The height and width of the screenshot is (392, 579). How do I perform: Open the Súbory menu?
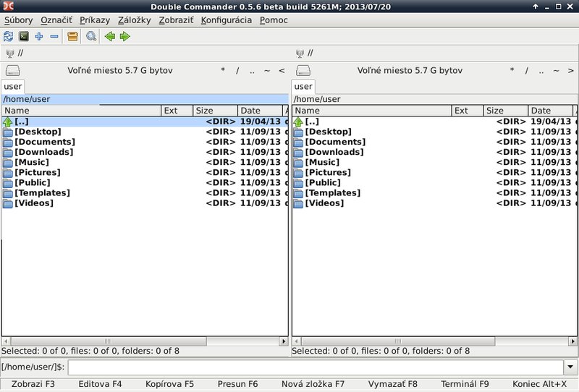(x=18, y=20)
